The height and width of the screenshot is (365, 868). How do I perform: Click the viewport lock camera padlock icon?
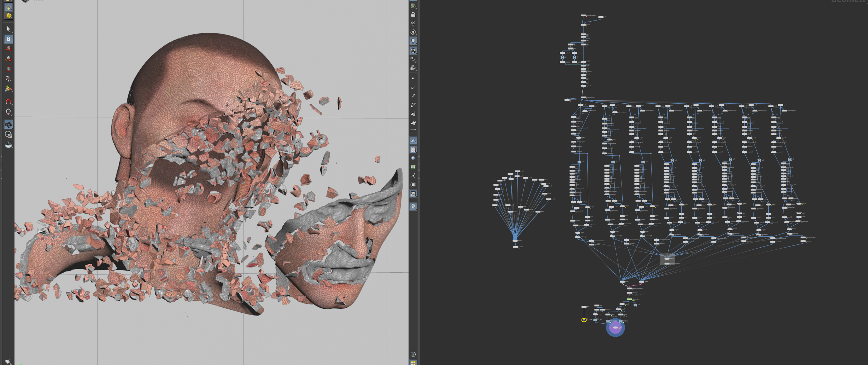point(413,15)
